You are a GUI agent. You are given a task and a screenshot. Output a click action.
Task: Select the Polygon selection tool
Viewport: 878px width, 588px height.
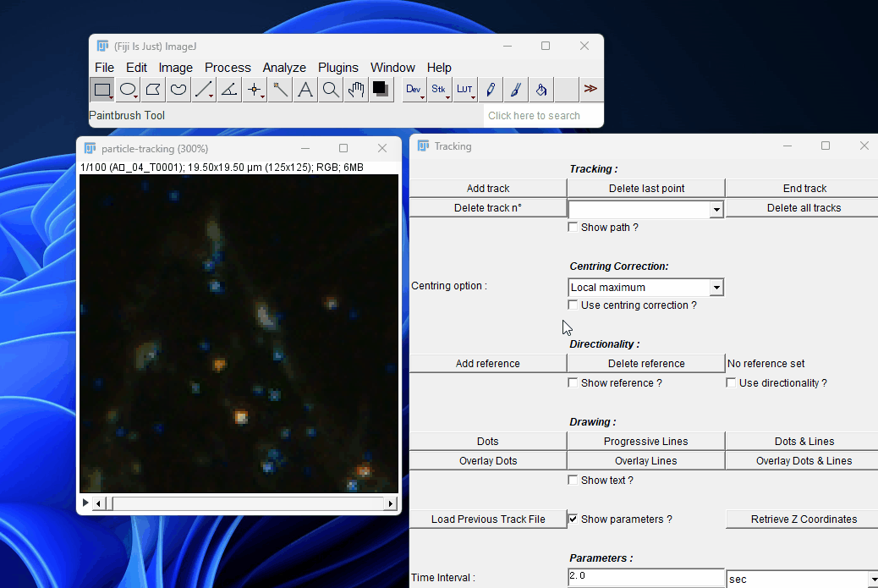coord(153,90)
